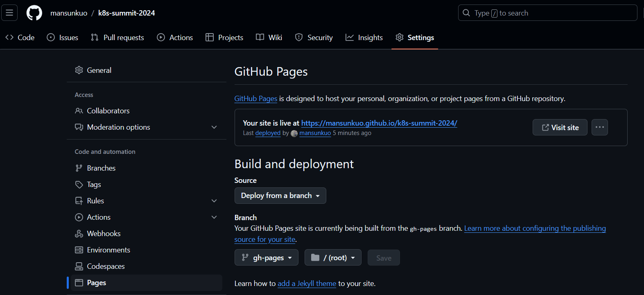Click the Webhooks icon

tap(79, 234)
